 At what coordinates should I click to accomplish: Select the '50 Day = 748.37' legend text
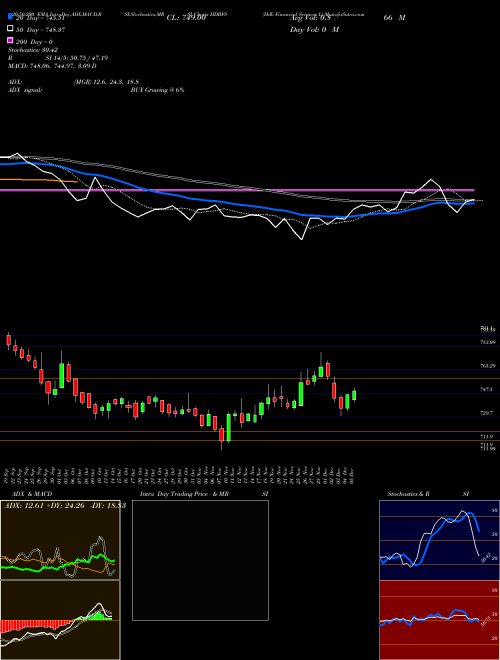[x=41, y=30]
